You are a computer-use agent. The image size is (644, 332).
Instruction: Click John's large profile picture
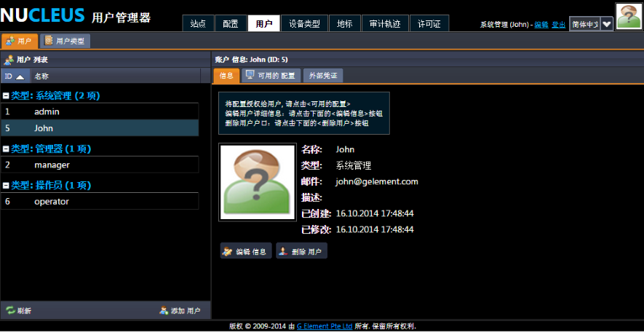pyautogui.click(x=253, y=182)
